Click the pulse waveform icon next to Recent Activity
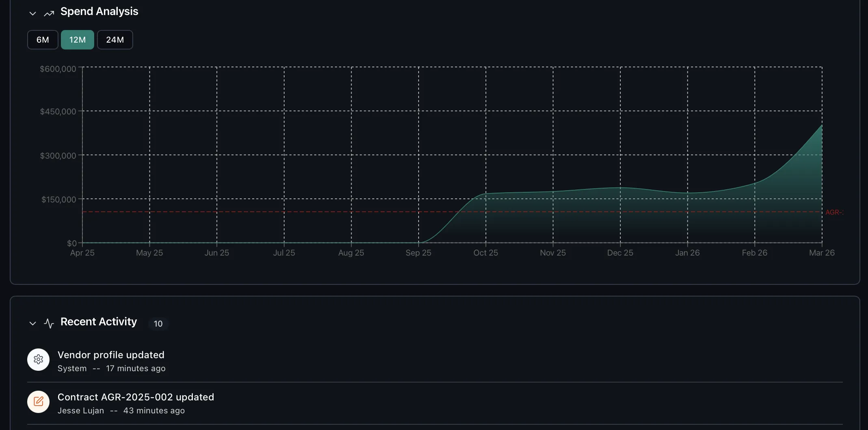This screenshot has width=868, height=430. pos(49,323)
